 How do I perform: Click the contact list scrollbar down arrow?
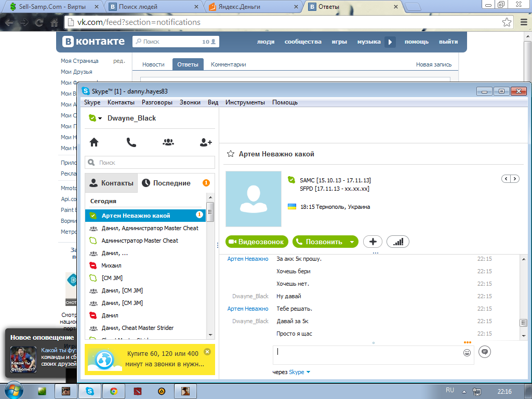[x=210, y=335]
